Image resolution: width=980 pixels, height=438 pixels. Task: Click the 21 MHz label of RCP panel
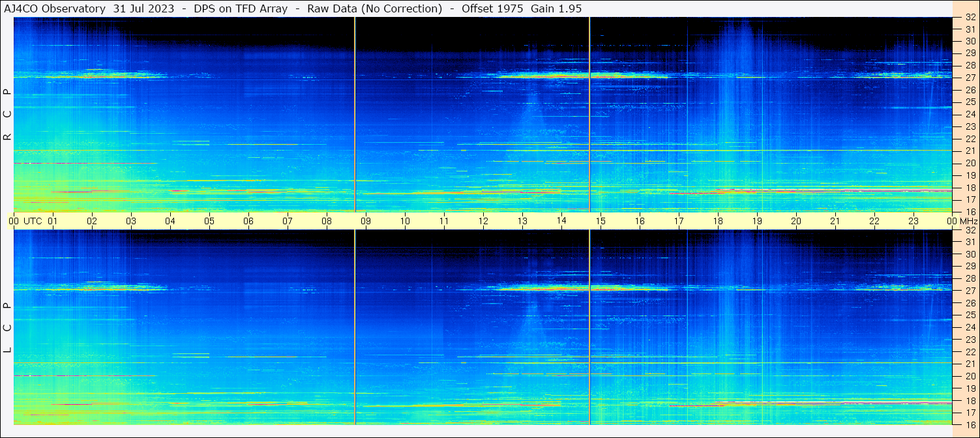point(970,151)
